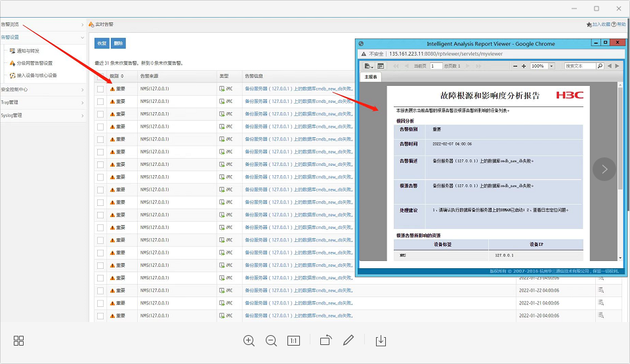Zoom in with the image viewer magnifier
630x364 pixels.
(249, 340)
